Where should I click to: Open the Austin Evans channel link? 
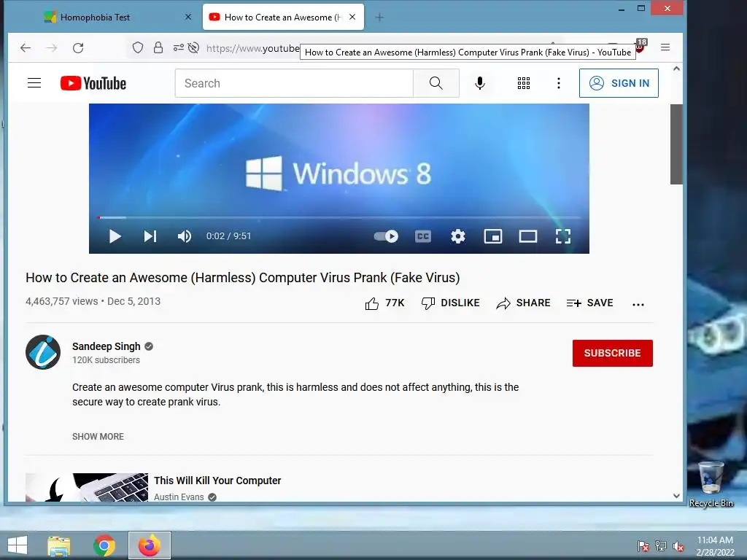(179, 497)
